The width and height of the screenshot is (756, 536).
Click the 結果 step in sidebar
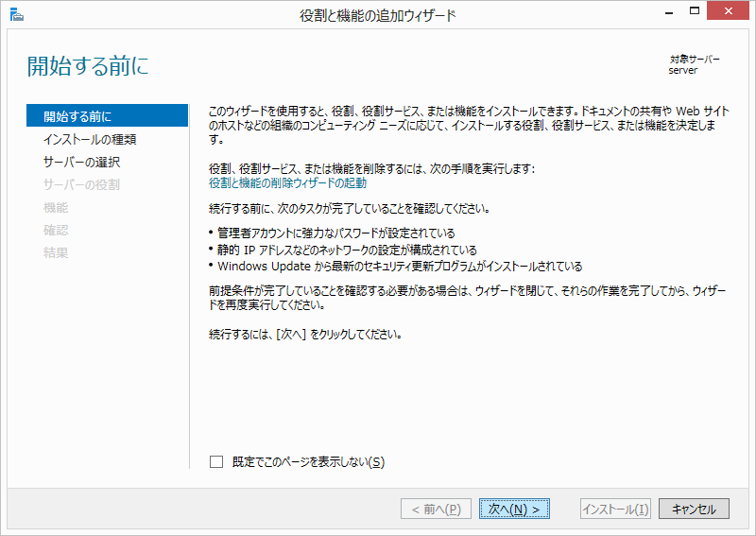pos(56,252)
